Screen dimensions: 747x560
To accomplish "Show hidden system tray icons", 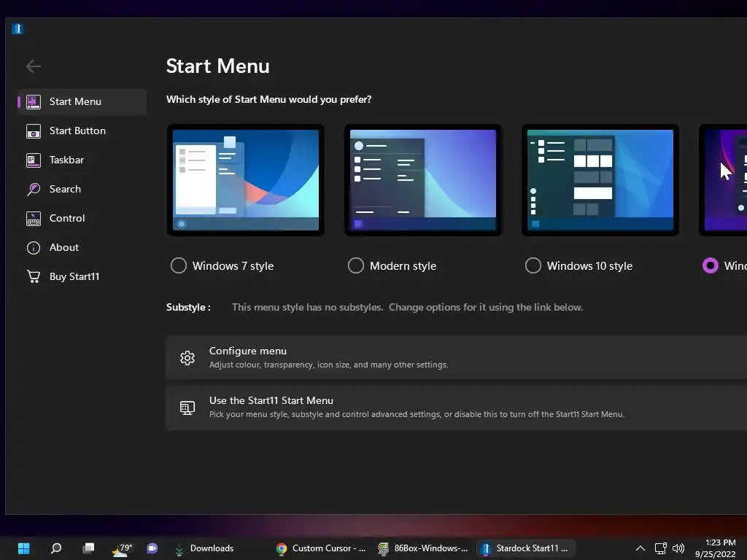I will point(640,548).
